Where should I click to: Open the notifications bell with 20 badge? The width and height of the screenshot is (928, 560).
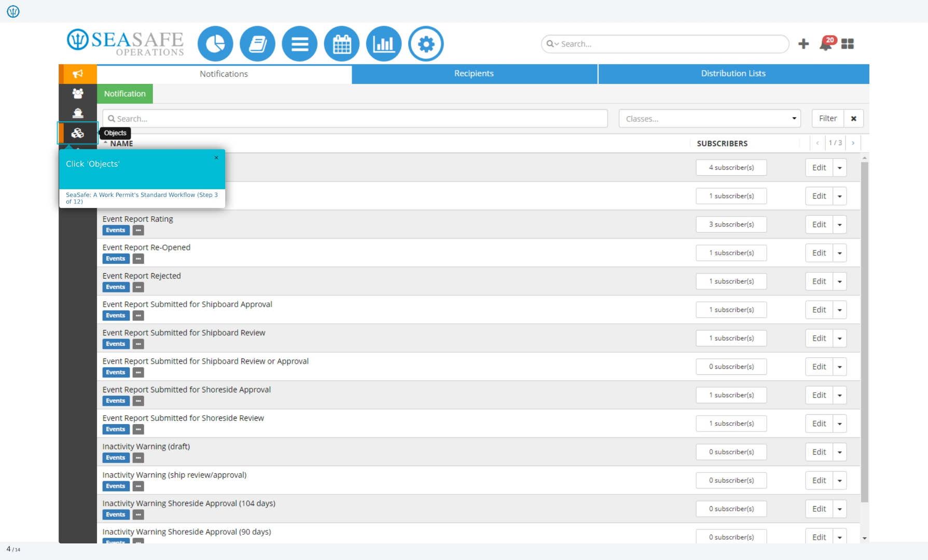tap(827, 44)
